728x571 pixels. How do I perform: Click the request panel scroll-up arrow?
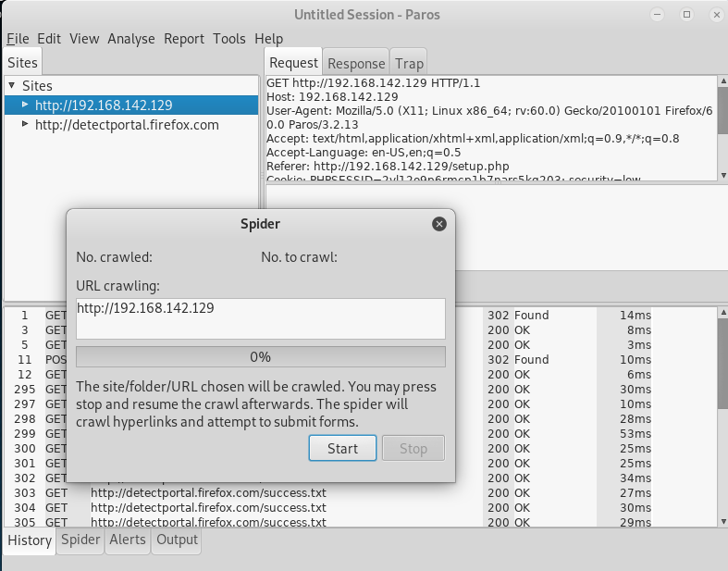click(722, 81)
